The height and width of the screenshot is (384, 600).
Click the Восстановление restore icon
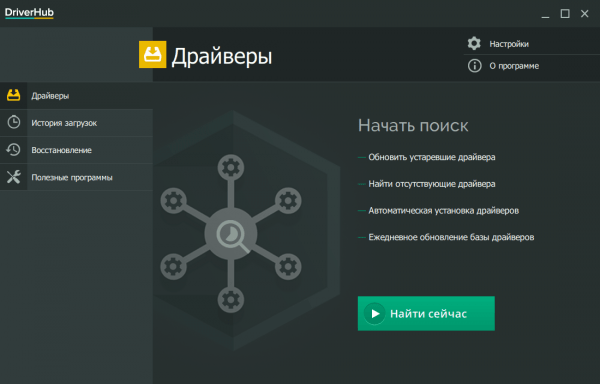13,150
